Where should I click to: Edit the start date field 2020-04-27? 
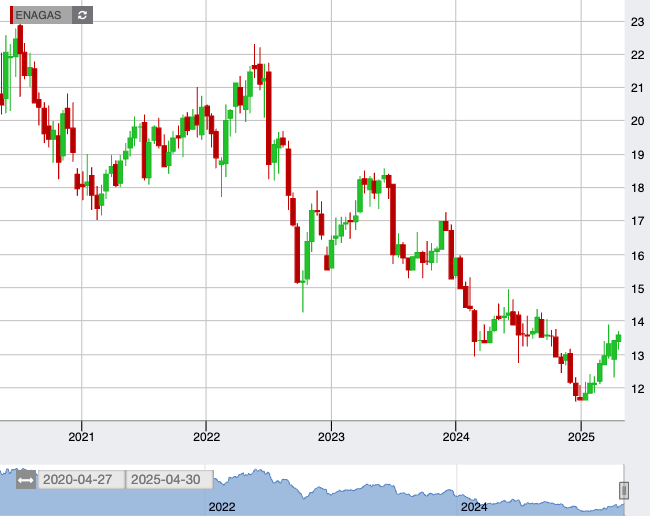(x=82, y=480)
